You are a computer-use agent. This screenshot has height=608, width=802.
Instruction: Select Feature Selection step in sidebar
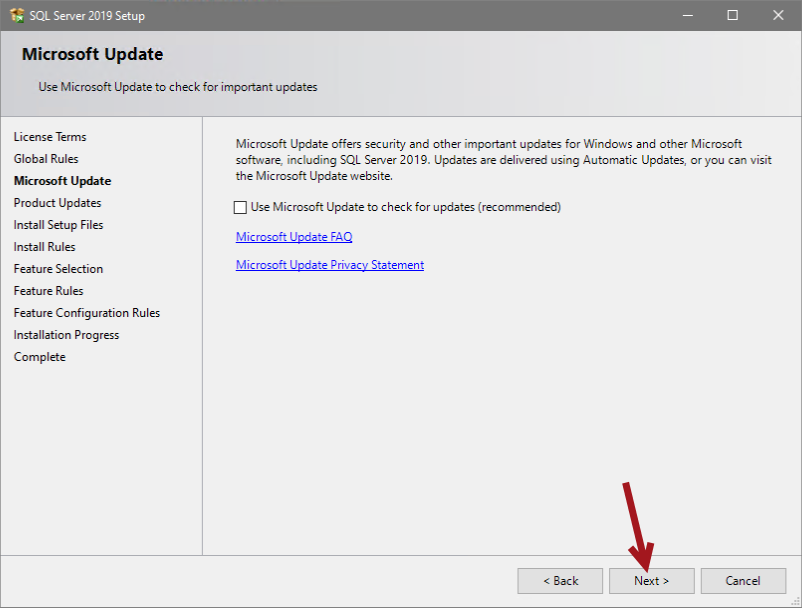click(58, 269)
